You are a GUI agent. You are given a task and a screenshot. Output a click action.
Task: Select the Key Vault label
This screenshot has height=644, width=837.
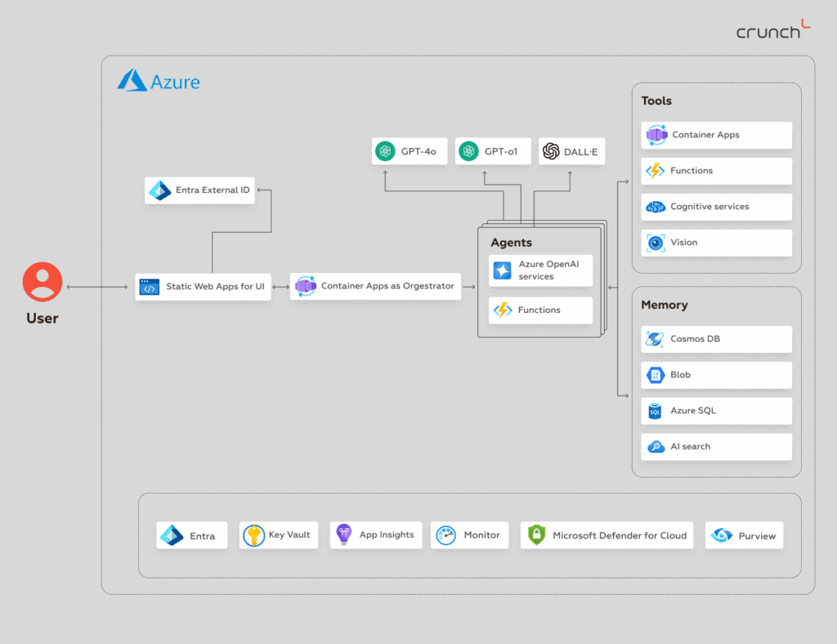click(289, 534)
